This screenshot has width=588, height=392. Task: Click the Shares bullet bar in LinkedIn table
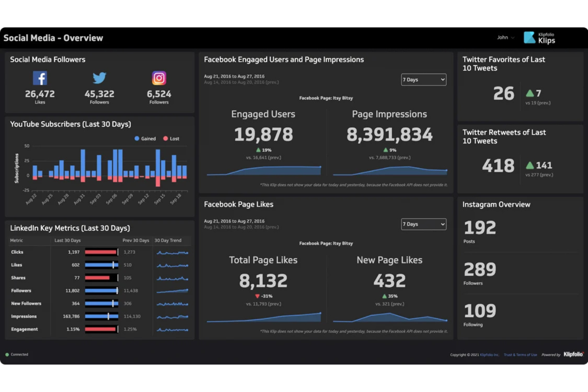tap(101, 278)
